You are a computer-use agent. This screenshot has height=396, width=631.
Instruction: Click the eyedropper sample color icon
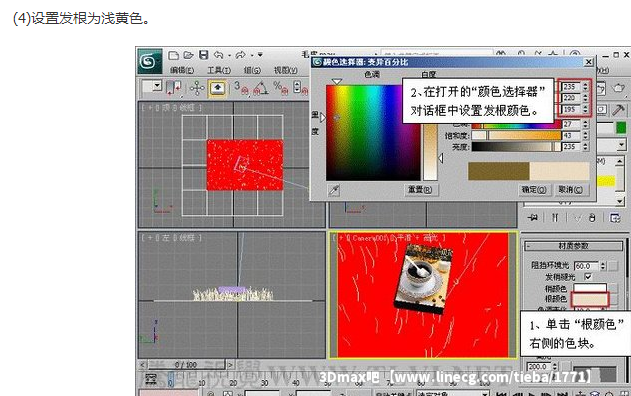click(334, 190)
